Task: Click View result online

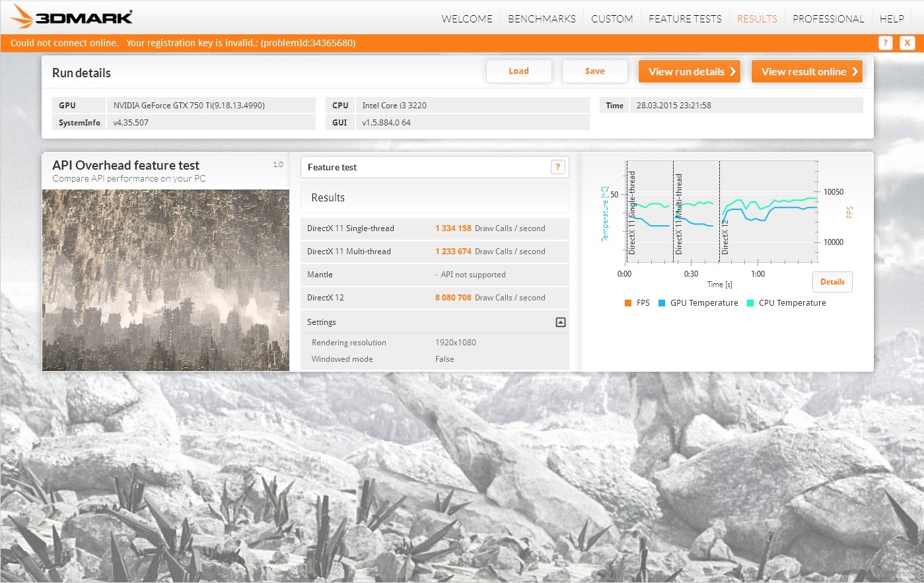Action: (807, 71)
